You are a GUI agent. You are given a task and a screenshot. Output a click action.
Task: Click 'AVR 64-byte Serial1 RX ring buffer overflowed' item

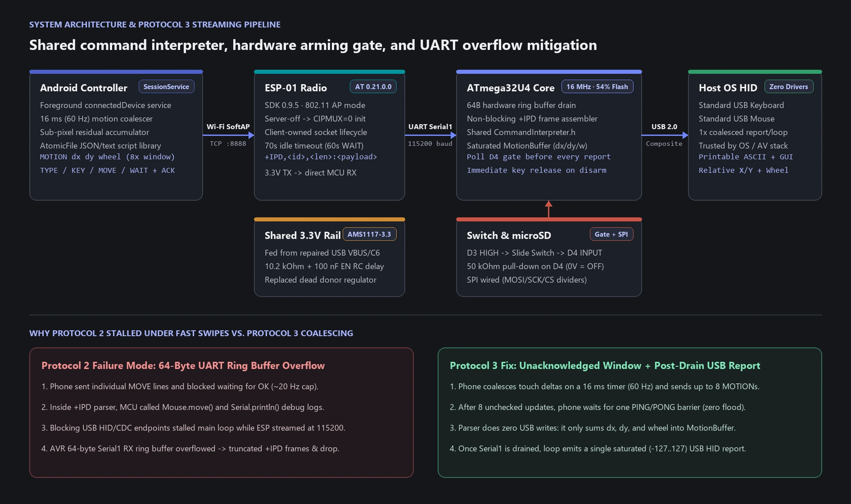click(x=190, y=449)
